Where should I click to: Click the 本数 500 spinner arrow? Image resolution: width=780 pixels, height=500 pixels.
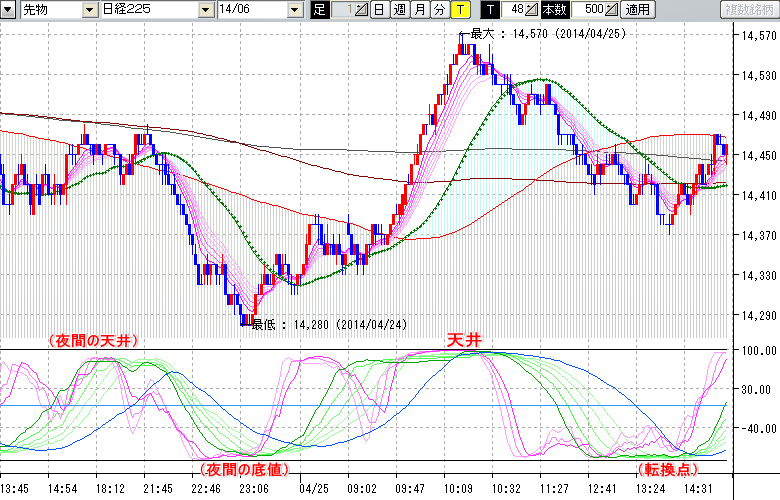click(612, 10)
